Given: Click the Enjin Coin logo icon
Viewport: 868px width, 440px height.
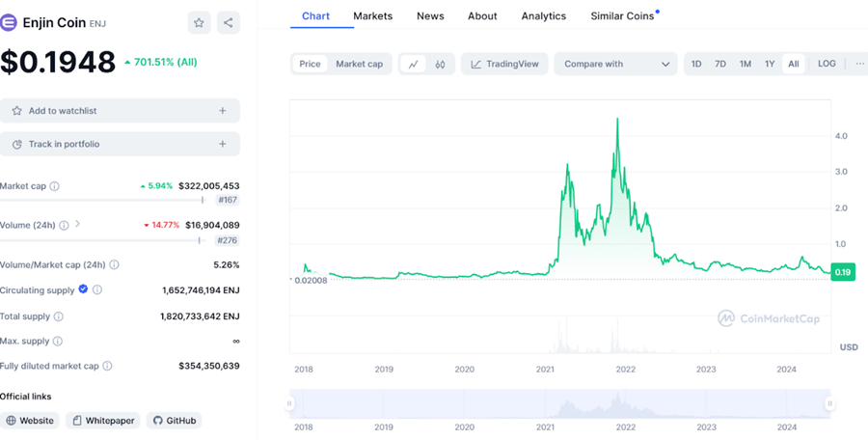Looking at the screenshot, I should click(8, 23).
